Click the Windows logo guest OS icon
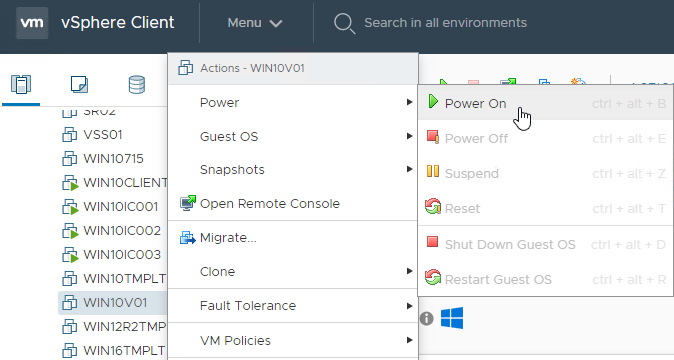Screen dimensions: 674x360 [x=452, y=318]
